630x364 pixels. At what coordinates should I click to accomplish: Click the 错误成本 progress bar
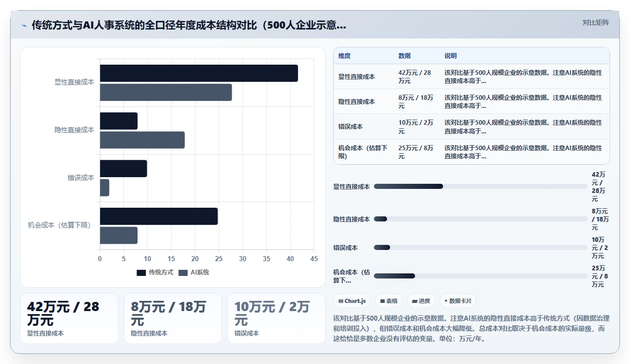tap(480, 247)
